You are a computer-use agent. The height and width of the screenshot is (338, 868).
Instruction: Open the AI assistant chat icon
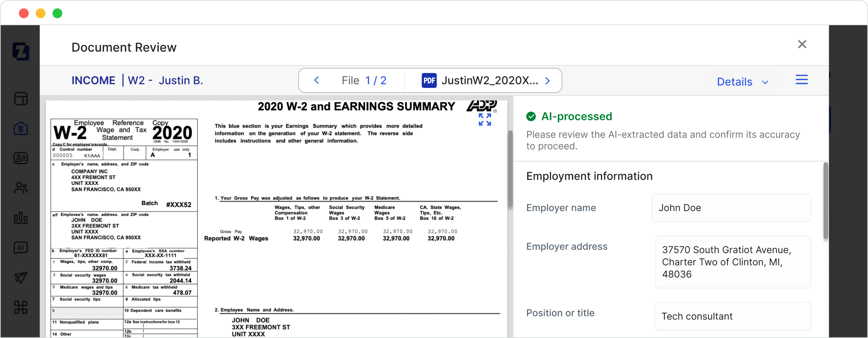click(x=21, y=248)
